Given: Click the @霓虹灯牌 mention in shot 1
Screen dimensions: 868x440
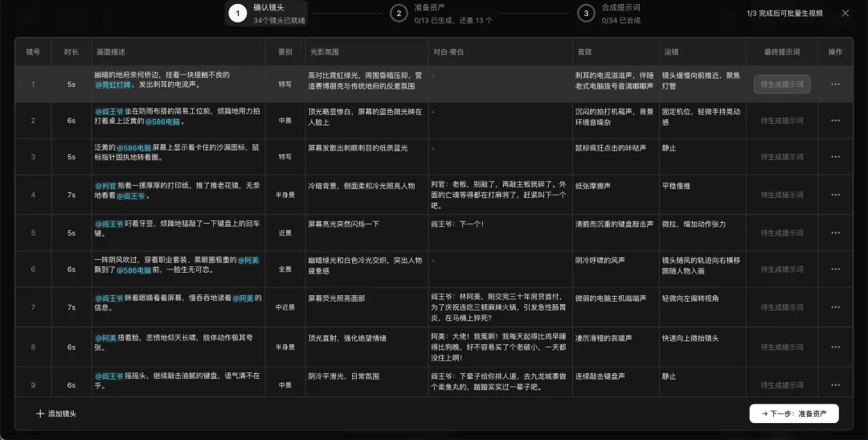Looking at the screenshot, I should pyautogui.click(x=113, y=85).
